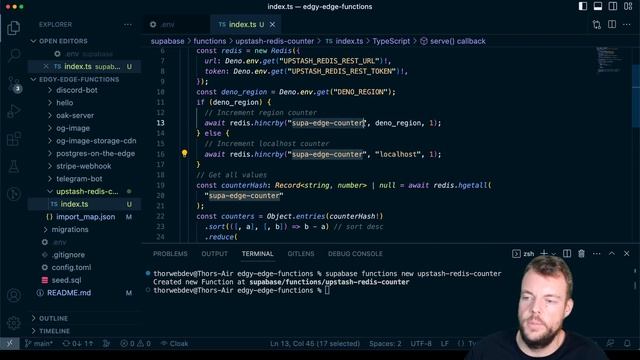The width and height of the screenshot is (640, 360).
Task: Click the lightbulb quick fix on line 16
Action: click(x=184, y=154)
